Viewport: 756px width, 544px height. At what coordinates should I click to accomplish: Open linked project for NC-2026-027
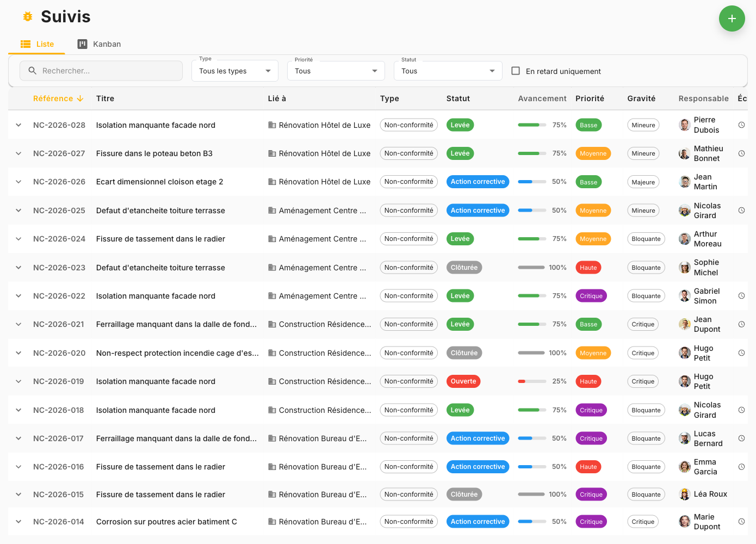pyautogui.click(x=324, y=153)
